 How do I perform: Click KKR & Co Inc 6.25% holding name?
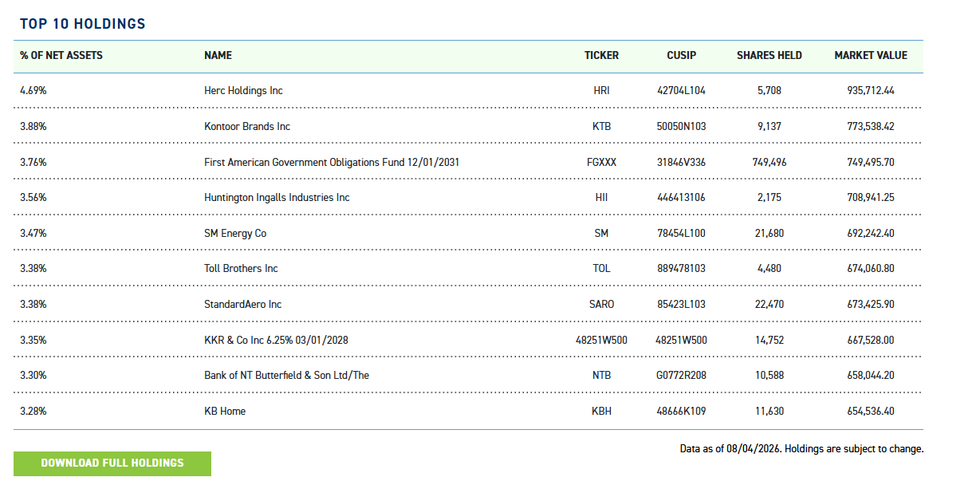[276, 341]
